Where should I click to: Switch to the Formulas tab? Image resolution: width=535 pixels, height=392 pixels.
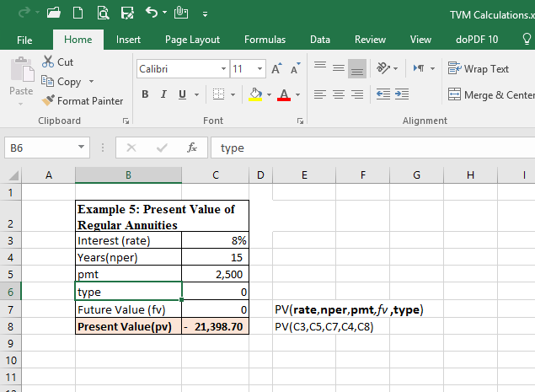[x=265, y=40]
